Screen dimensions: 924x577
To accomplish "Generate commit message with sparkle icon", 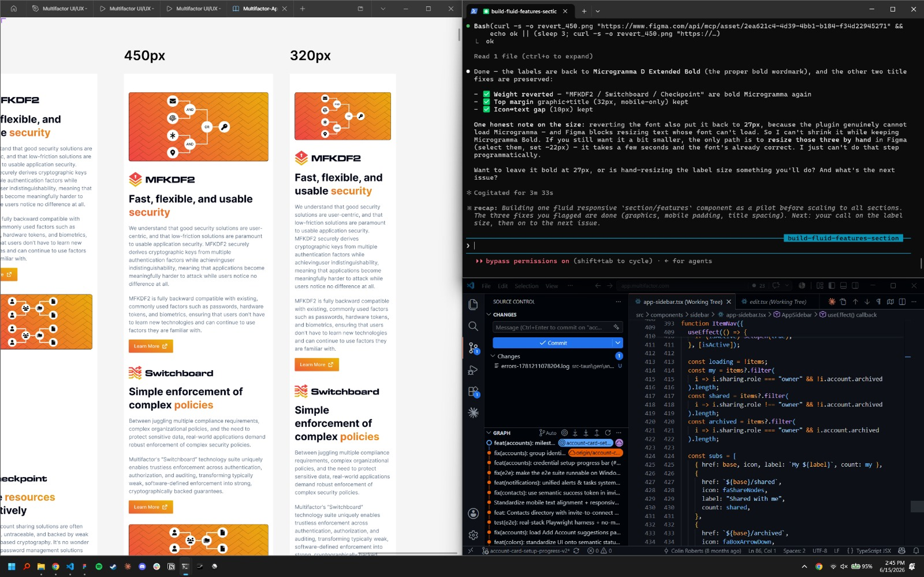I will pyautogui.click(x=616, y=327).
